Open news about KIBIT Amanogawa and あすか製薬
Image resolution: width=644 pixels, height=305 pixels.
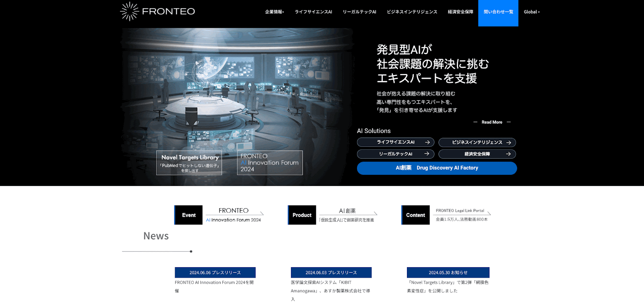[x=330, y=291]
